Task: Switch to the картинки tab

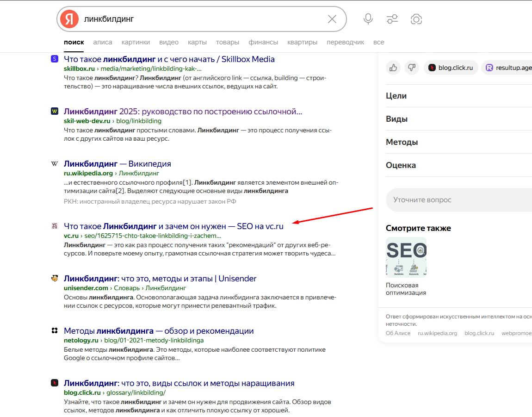Action: click(136, 43)
